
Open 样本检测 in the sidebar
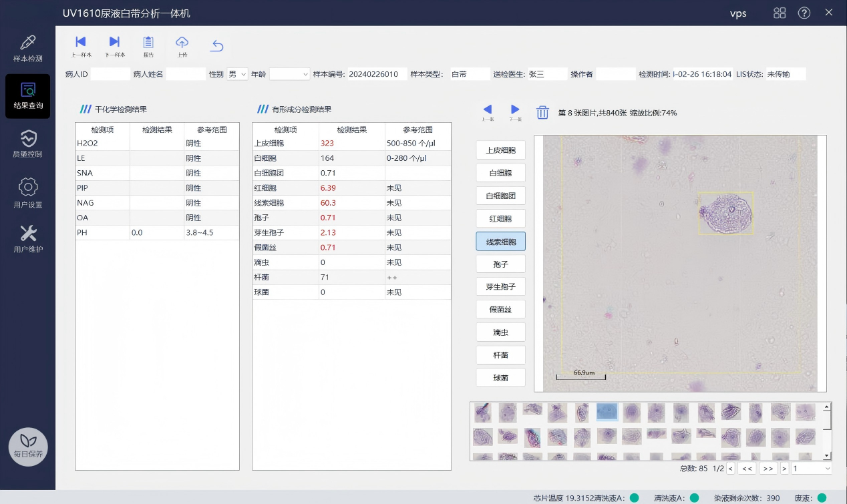tap(28, 49)
